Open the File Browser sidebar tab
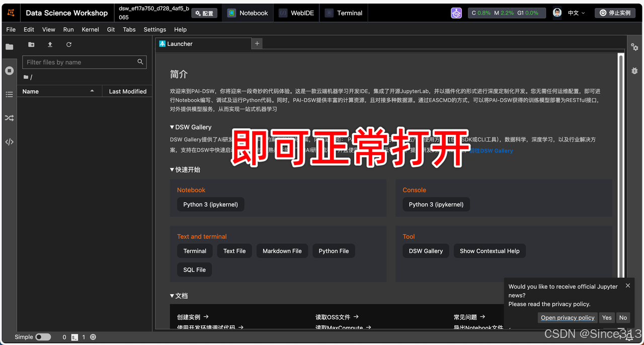The height and width of the screenshot is (345, 644). coord(9,47)
